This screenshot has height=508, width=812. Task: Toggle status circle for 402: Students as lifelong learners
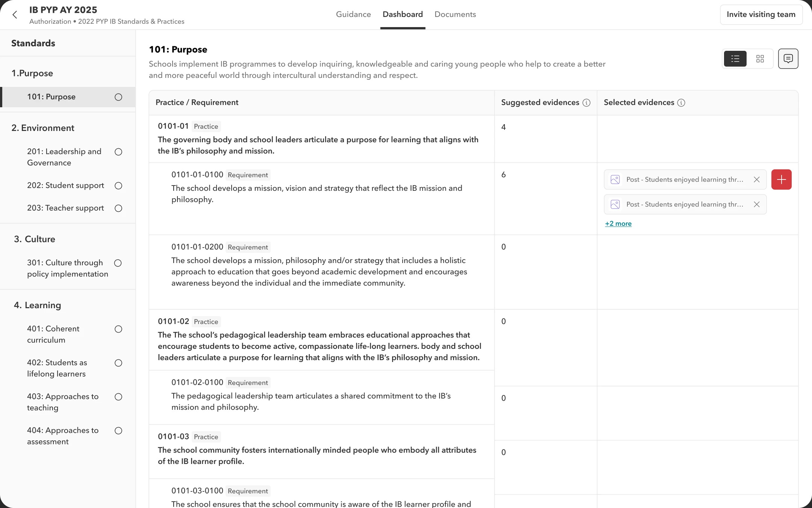click(x=118, y=363)
